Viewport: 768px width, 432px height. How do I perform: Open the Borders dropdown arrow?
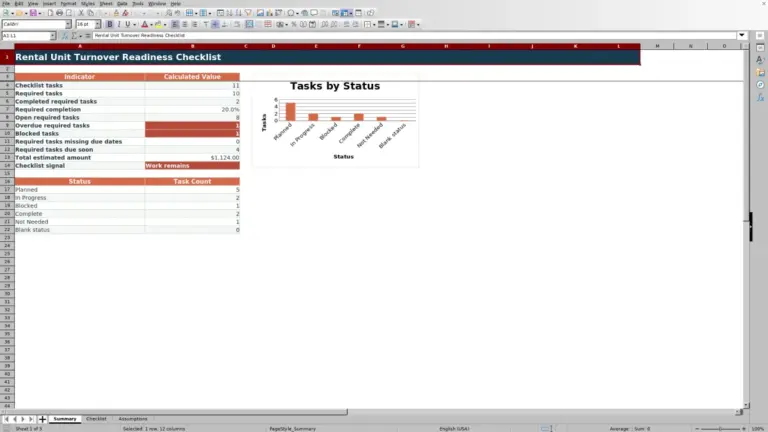coord(374,24)
